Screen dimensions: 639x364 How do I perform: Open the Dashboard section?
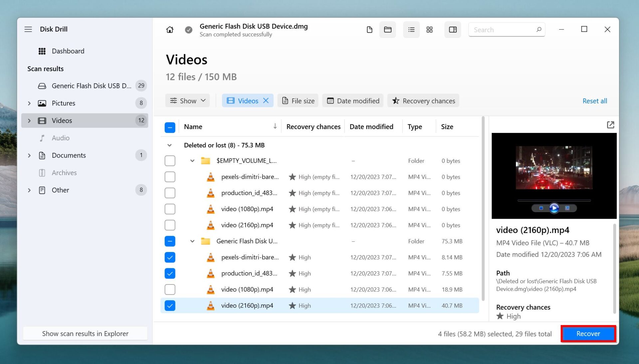tap(68, 51)
